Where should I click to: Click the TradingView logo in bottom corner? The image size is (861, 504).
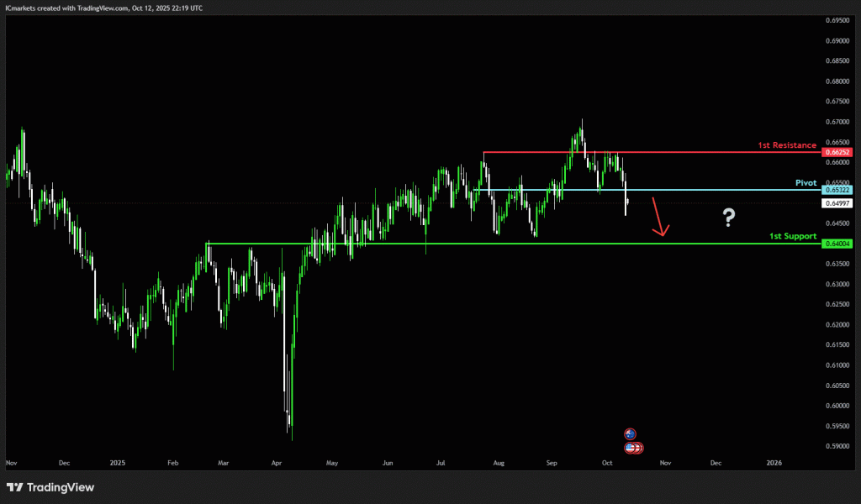[50, 487]
